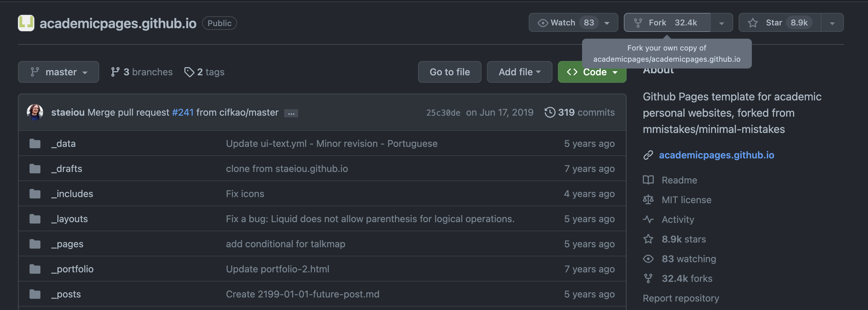Open the green Code dropdown

pyautogui.click(x=592, y=72)
